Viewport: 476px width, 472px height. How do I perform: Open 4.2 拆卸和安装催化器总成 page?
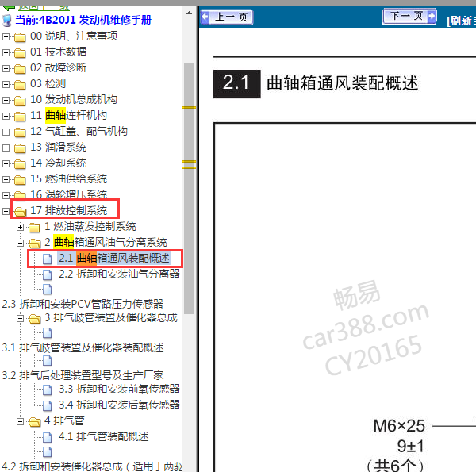pos(92,466)
